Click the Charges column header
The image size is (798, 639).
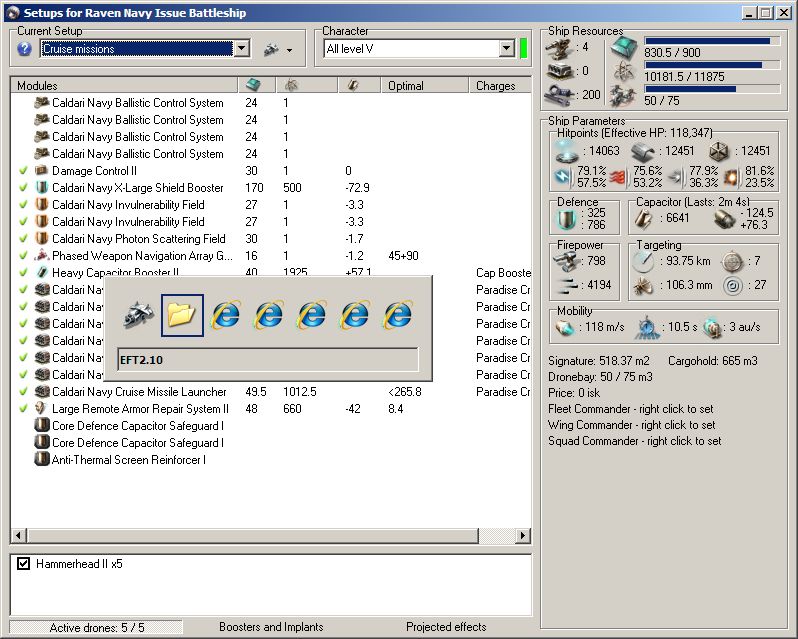coord(500,85)
